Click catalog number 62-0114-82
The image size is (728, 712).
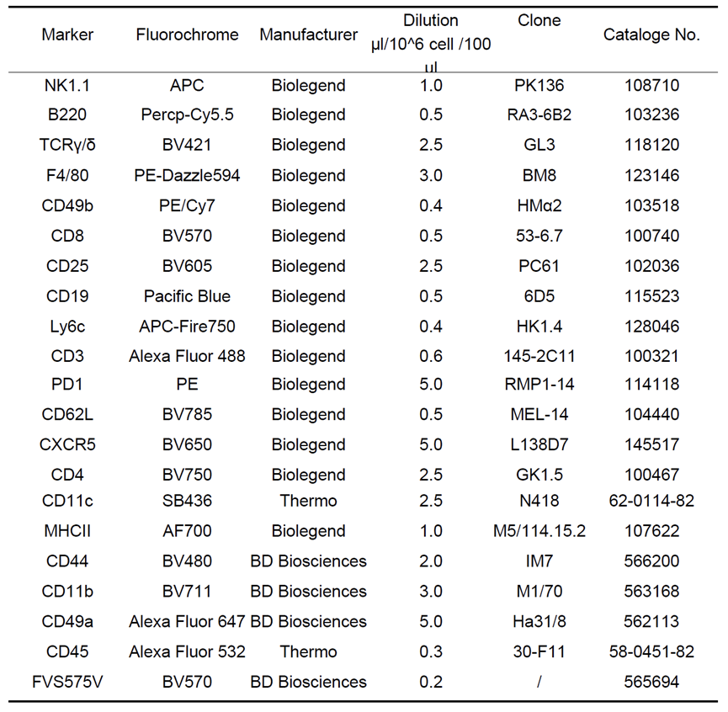pyautogui.click(x=651, y=502)
